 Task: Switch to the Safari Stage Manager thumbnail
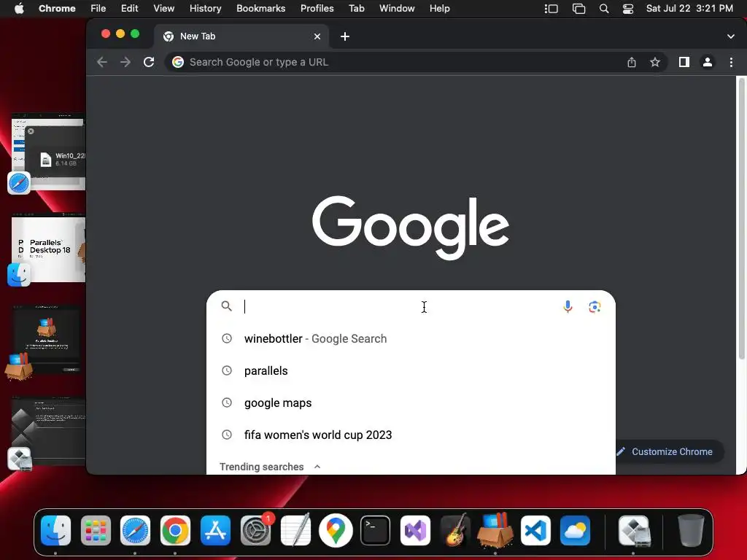48,152
